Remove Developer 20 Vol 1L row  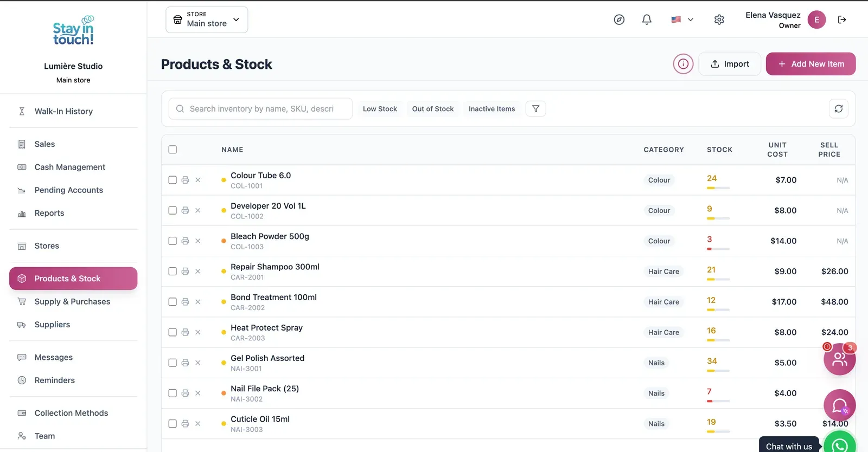(198, 210)
